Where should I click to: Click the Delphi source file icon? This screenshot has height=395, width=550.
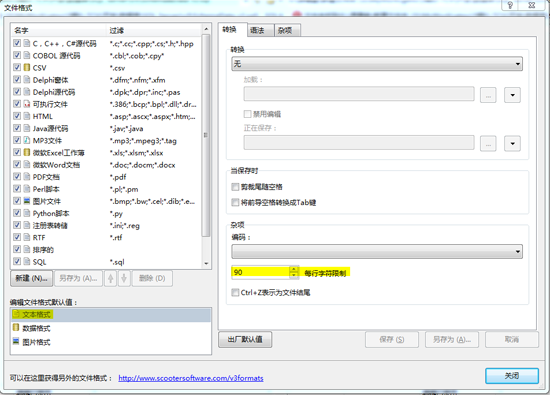(27, 92)
